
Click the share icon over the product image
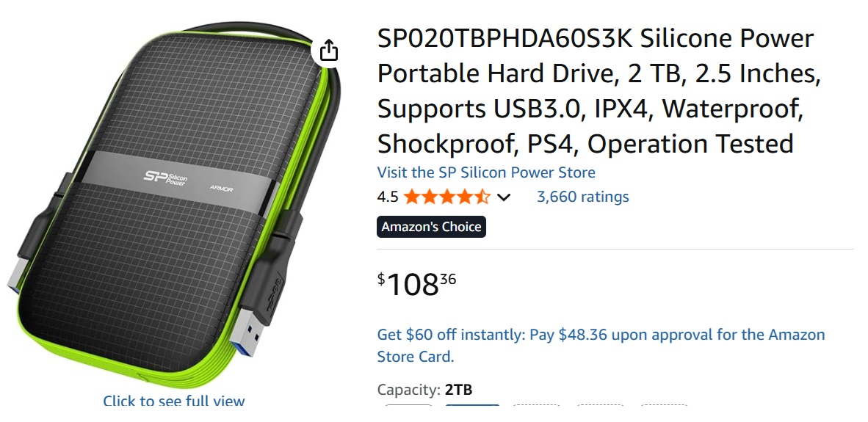[x=329, y=51]
